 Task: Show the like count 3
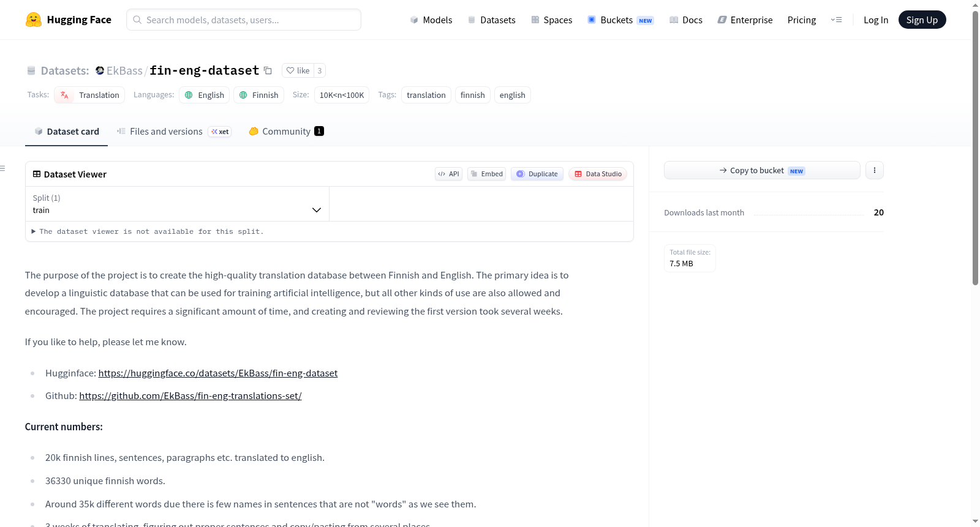tap(320, 70)
